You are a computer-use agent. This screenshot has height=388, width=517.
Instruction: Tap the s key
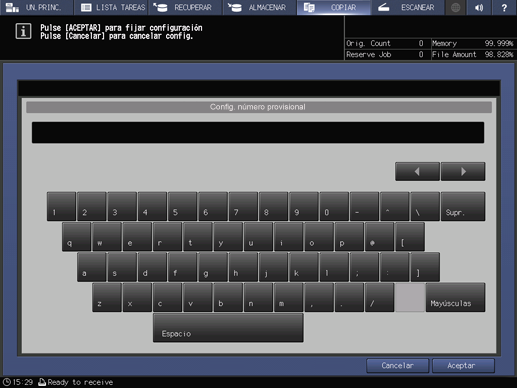pyautogui.click(x=122, y=267)
